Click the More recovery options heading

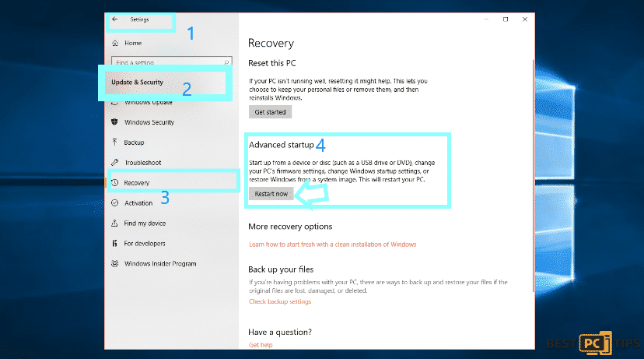[x=290, y=227]
